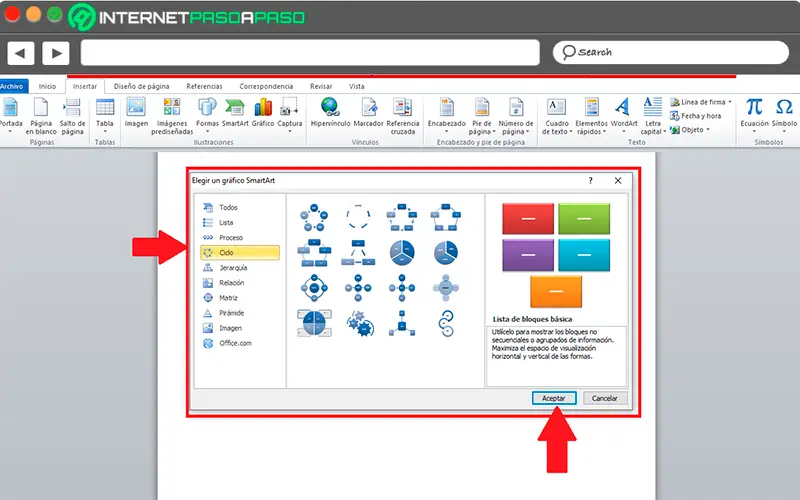Click the red window close dot
This screenshot has width=800, height=500.
pos(12,14)
